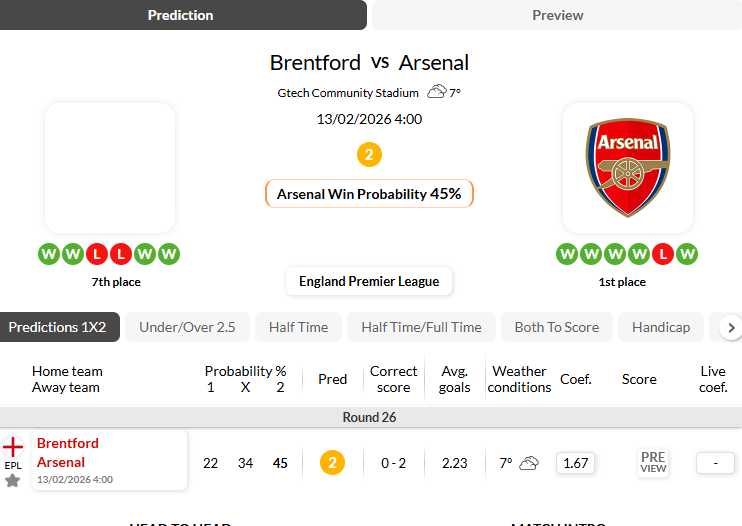Click Arsenal's red L form badge
742x526 pixels.
[x=662, y=254]
